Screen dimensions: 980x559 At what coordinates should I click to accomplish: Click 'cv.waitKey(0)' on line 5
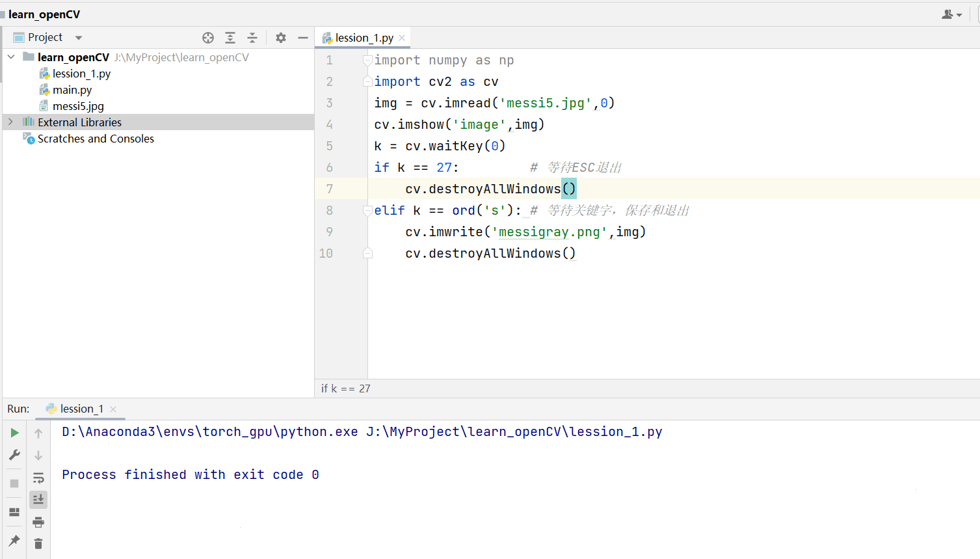click(455, 146)
